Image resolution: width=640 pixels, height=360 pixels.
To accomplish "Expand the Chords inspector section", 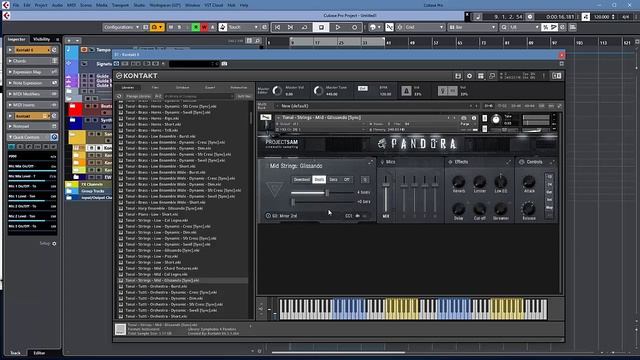I will 32,61.
